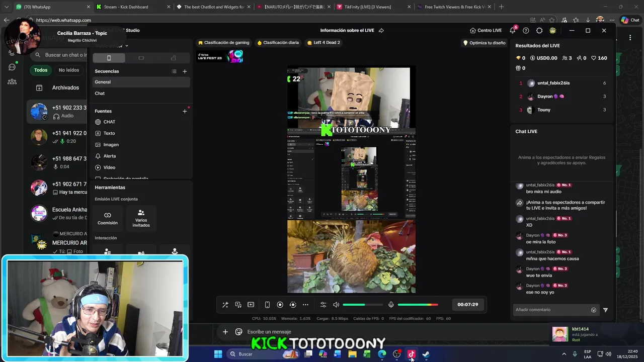Click the chat filter icon beside comment box
This screenshot has width=644, height=362.
[605, 310]
